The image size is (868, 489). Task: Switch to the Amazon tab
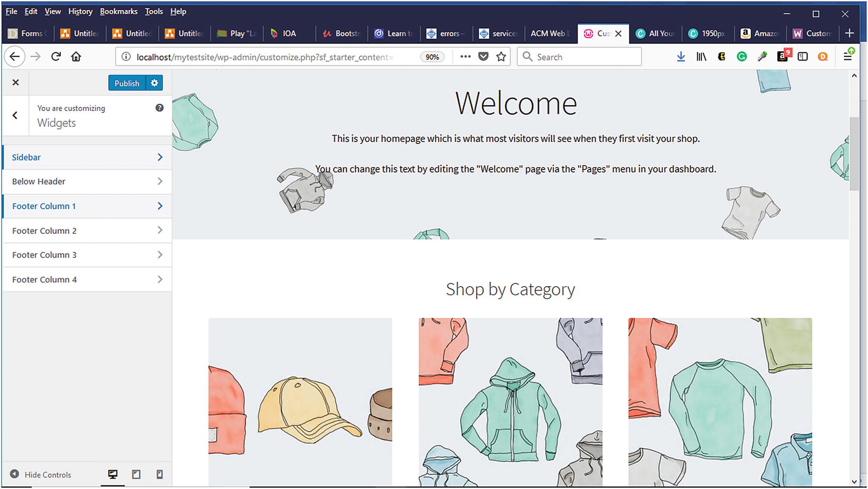(760, 34)
